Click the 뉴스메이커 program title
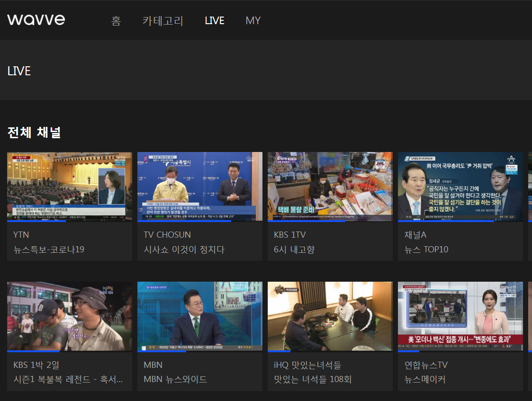Image resolution: width=532 pixels, height=401 pixels. pos(425,379)
